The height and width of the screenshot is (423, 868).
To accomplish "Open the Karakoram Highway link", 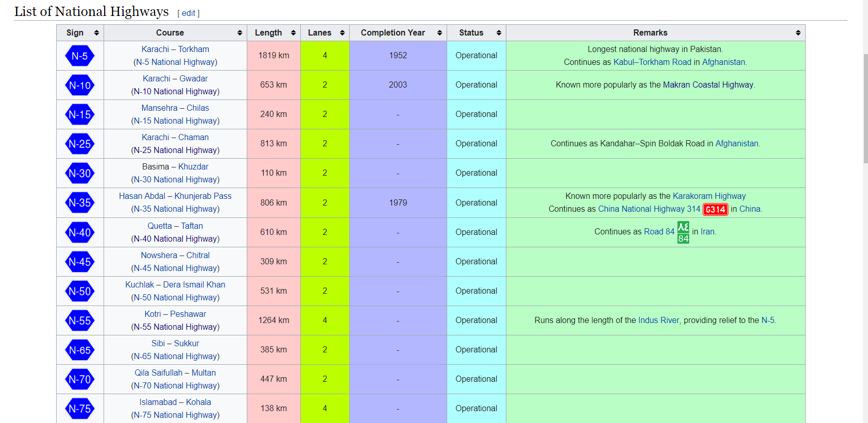I will 709,196.
